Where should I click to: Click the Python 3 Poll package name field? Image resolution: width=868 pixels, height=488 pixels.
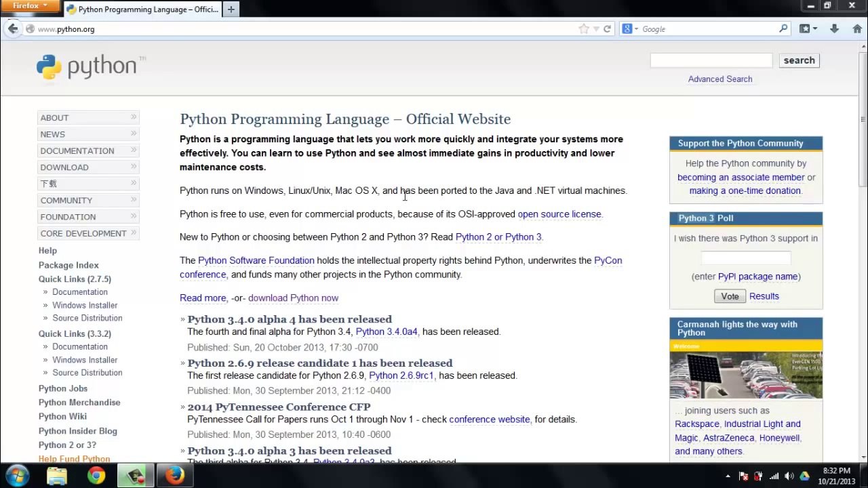(746, 258)
